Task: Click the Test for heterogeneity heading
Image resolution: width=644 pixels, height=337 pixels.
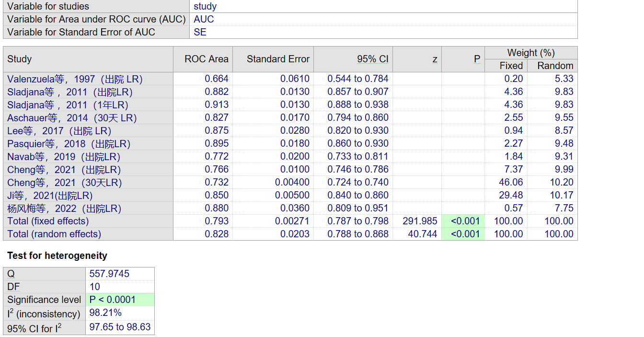Action: coord(57,256)
